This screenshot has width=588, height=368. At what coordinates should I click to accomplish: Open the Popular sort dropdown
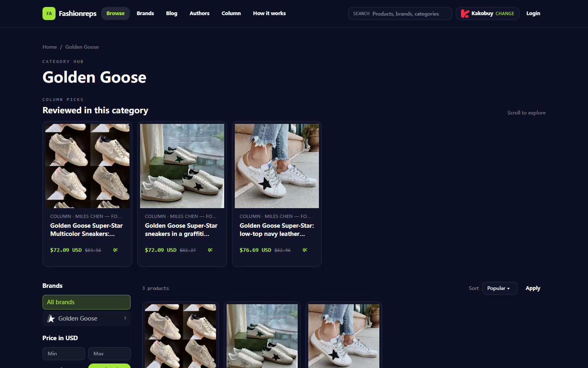499,288
